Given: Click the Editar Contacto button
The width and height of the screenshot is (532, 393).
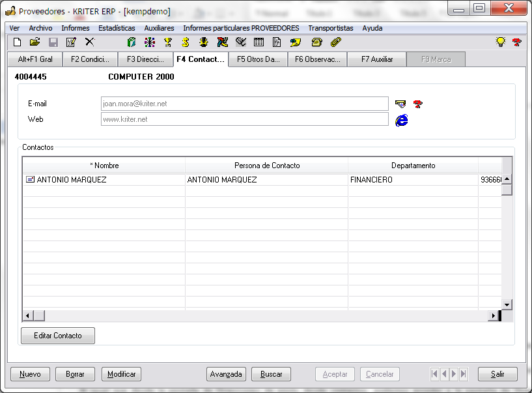Looking at the screenshot, I should click(x=58, y=336).
